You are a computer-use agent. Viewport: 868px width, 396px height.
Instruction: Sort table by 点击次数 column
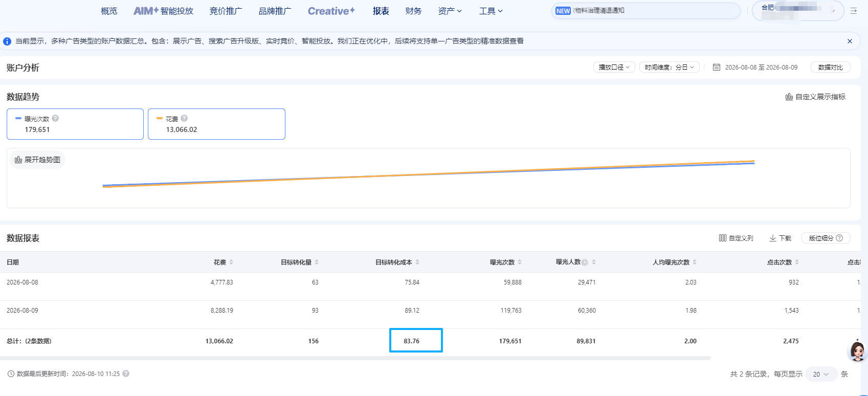click(x=797, y=262)
